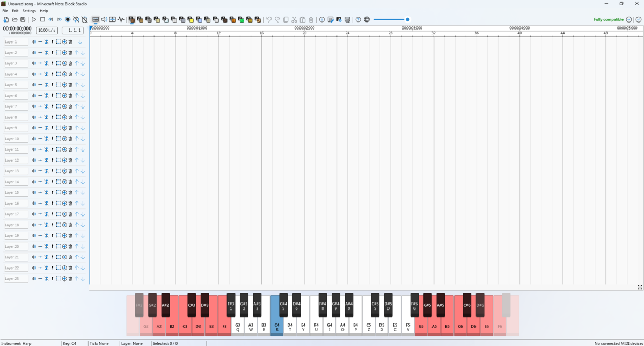Toggle the round Record button in the toolbar
The image size is (644, 346).
[x=68, y=20]
